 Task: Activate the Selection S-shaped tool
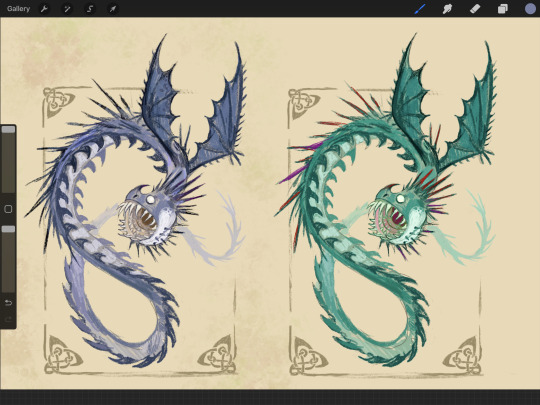point(90,9)
